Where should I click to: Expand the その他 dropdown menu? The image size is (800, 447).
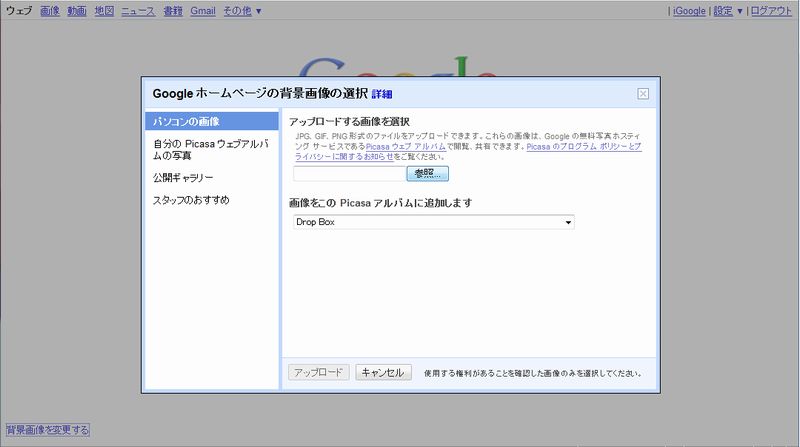(x=242, y=11)
